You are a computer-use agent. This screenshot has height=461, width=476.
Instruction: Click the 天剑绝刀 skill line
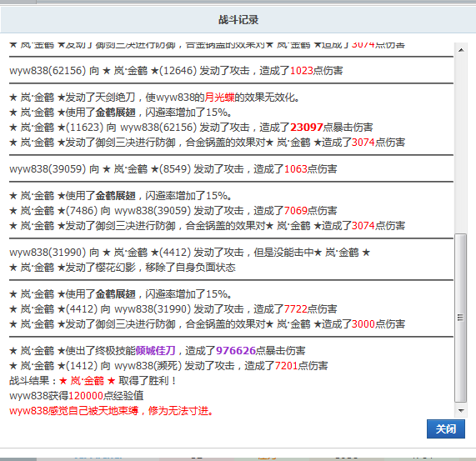pos(155,98)
